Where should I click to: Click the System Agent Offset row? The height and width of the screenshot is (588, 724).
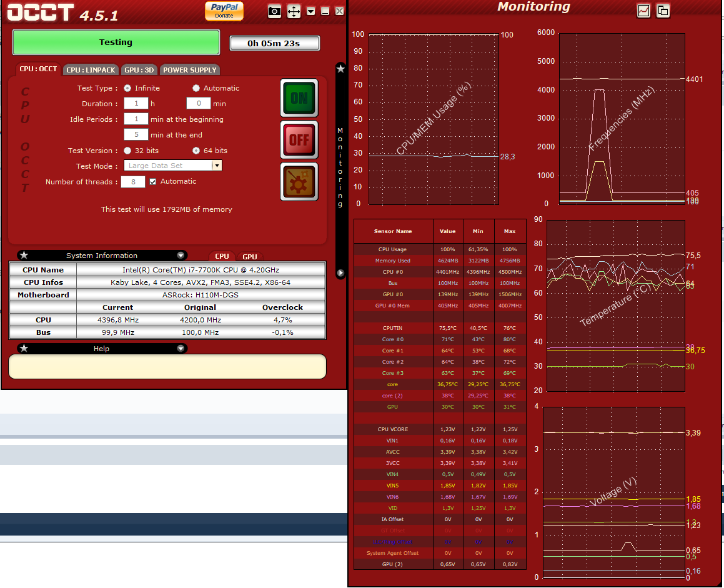point(440,553)
